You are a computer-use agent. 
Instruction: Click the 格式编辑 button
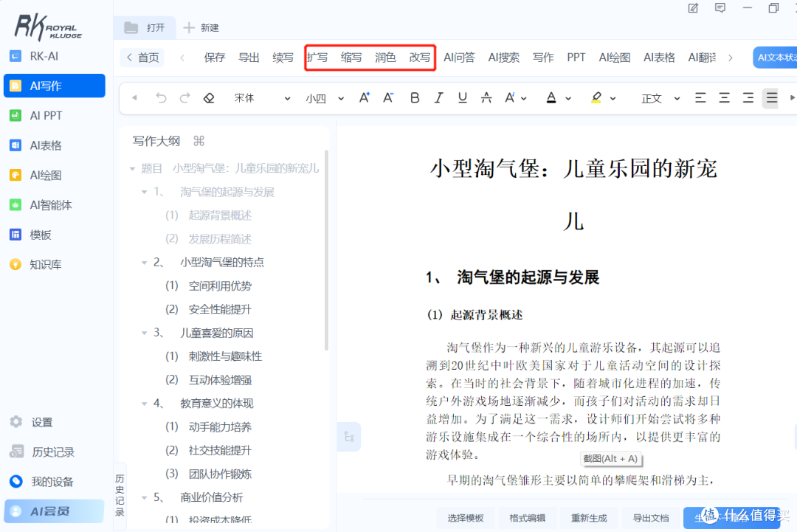[527, 518]
